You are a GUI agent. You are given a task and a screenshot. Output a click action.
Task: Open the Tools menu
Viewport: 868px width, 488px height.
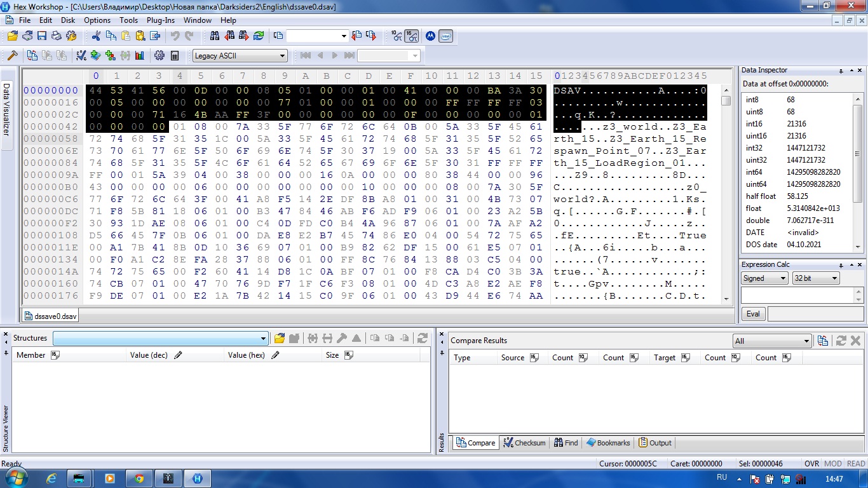click(x=128, y=20)
